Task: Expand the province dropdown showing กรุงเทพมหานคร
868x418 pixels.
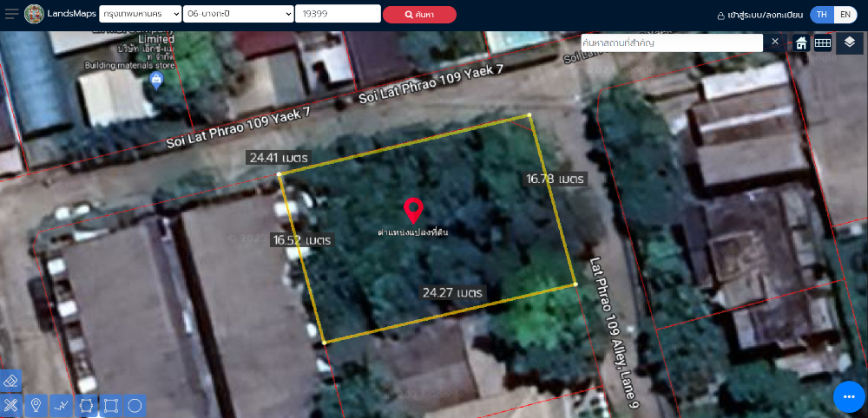Action: point(140,14)
